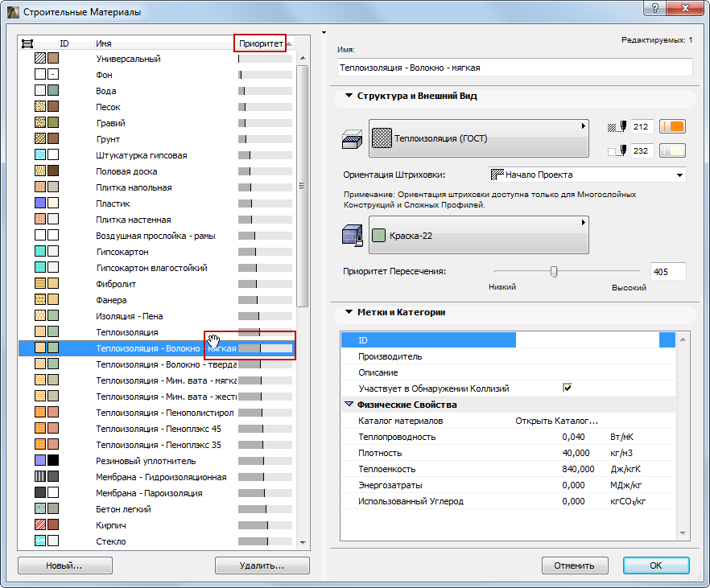Click the foreground pen icon next to 212
Viewport: 710px width, 588px height.
[617, 126]
